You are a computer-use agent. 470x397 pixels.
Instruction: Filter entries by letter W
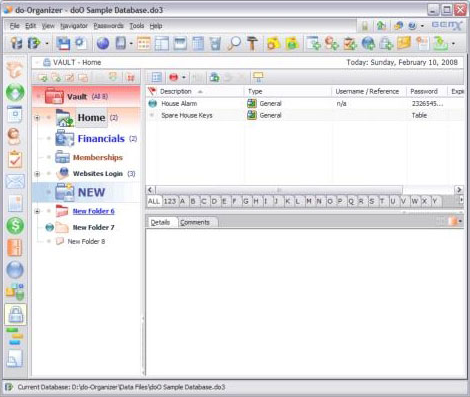coord(414,201)
